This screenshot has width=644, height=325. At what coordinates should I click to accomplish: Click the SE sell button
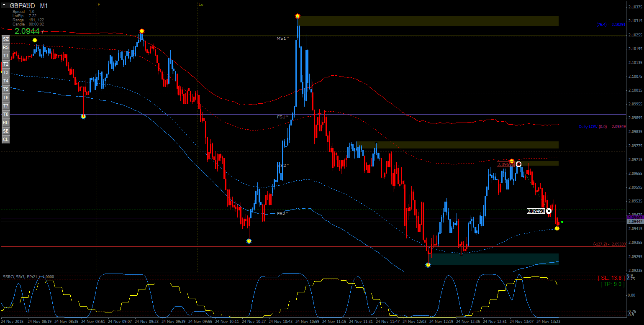(x=6, y=131)
